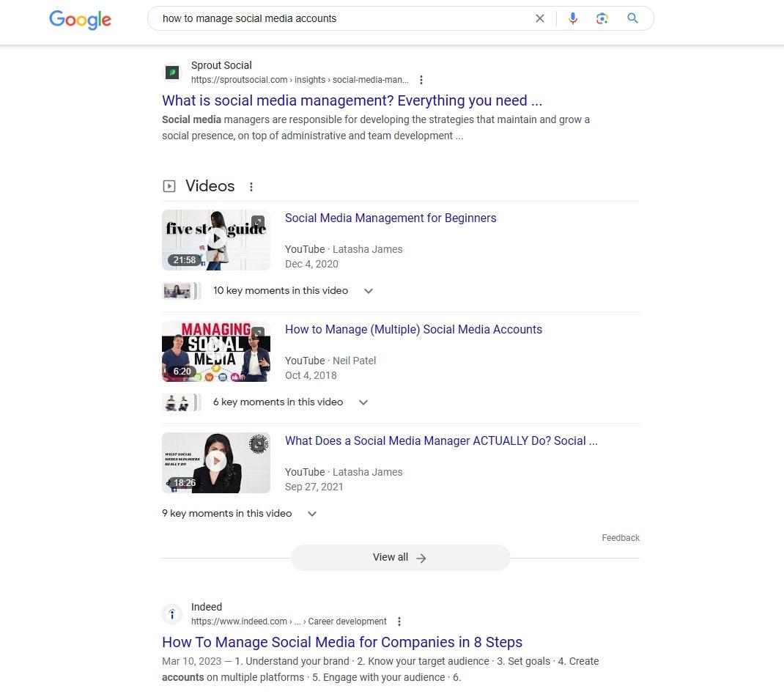Click the key moments preview thumbnail for Neil Patel video
Viewport: 784px width, 697px height.
coord(181,402)
